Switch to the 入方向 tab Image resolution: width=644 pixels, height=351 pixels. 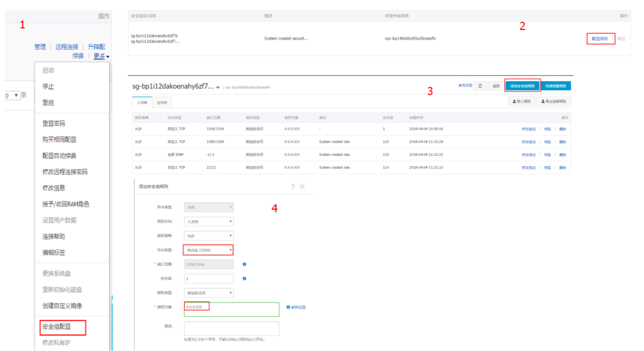[142, 103]
